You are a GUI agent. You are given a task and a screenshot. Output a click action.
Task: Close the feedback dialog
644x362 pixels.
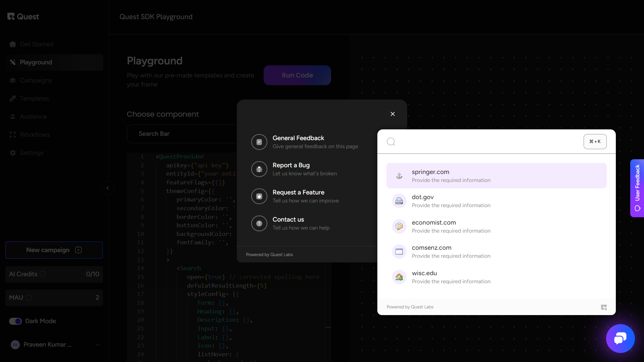point(392,114)
